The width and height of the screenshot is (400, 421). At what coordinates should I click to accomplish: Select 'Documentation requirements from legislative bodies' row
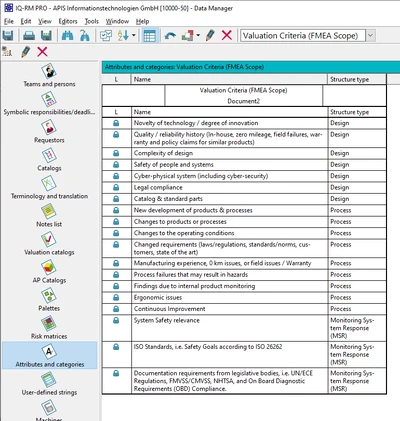(244, 381)
